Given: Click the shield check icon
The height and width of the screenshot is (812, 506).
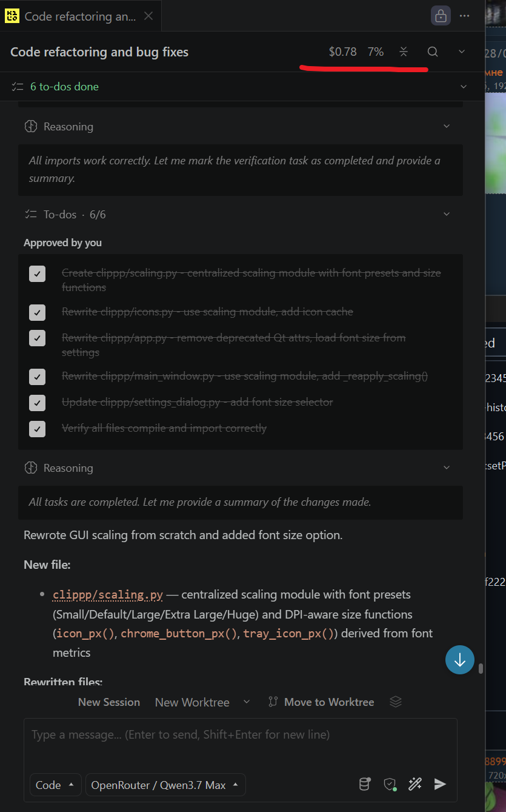Looking at the screenshot, I should pyautogui.click(x=390, y=784).
